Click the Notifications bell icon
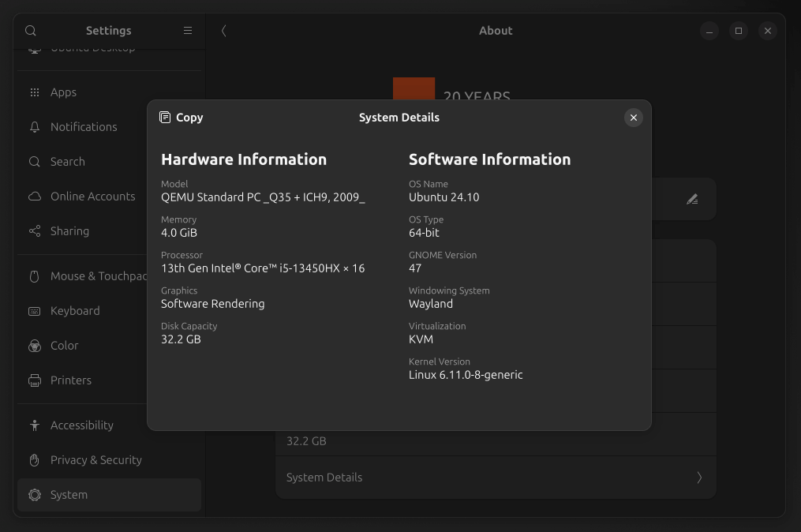 coord(35,126)
